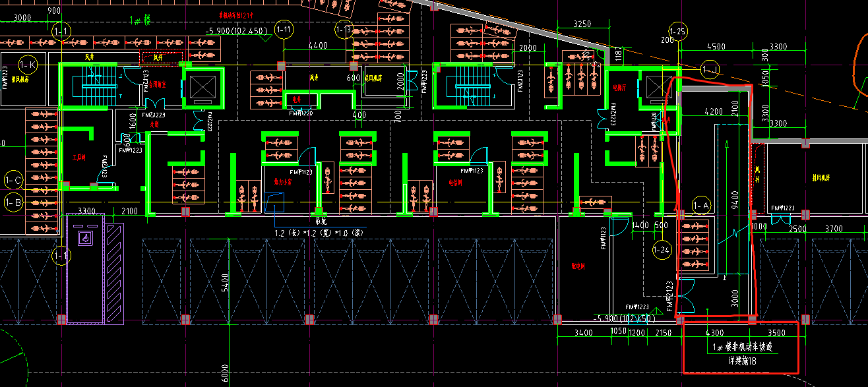Select the room label 电梯厅
This screenshot has width=868, height=387.
619,86
